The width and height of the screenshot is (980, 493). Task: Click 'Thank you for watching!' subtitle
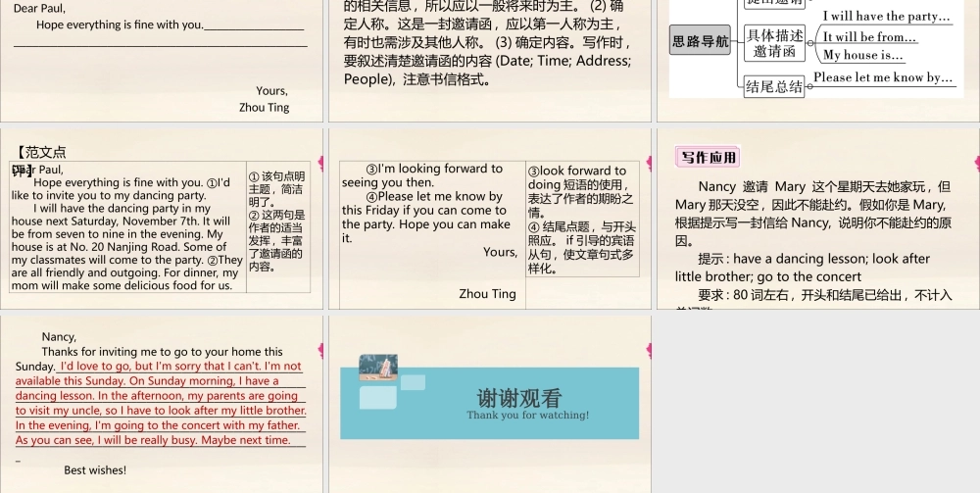tap(527, 415)
